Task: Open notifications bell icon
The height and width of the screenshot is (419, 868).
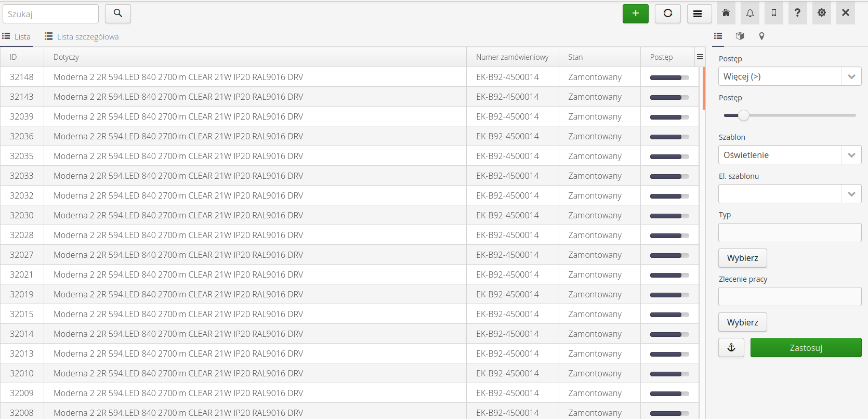Action: click(749, 13)
